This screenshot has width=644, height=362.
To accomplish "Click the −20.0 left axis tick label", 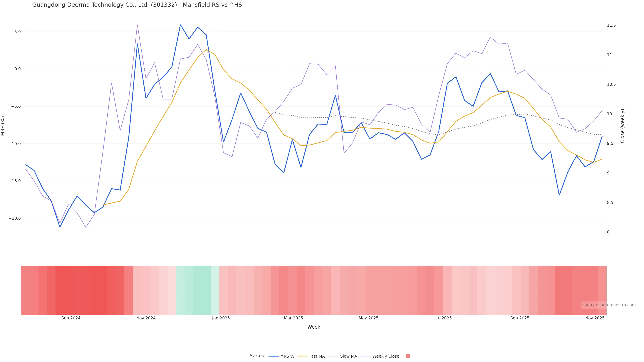I will [15, 218].
